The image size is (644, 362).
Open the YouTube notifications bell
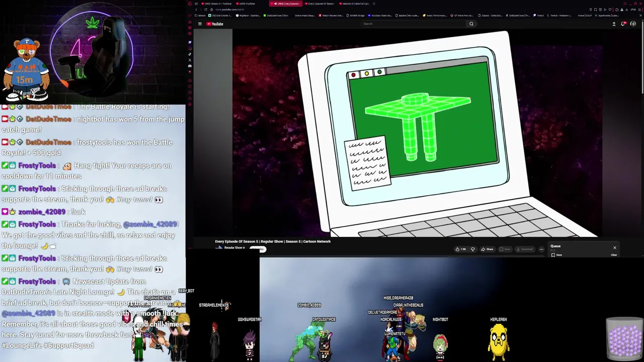623,24
